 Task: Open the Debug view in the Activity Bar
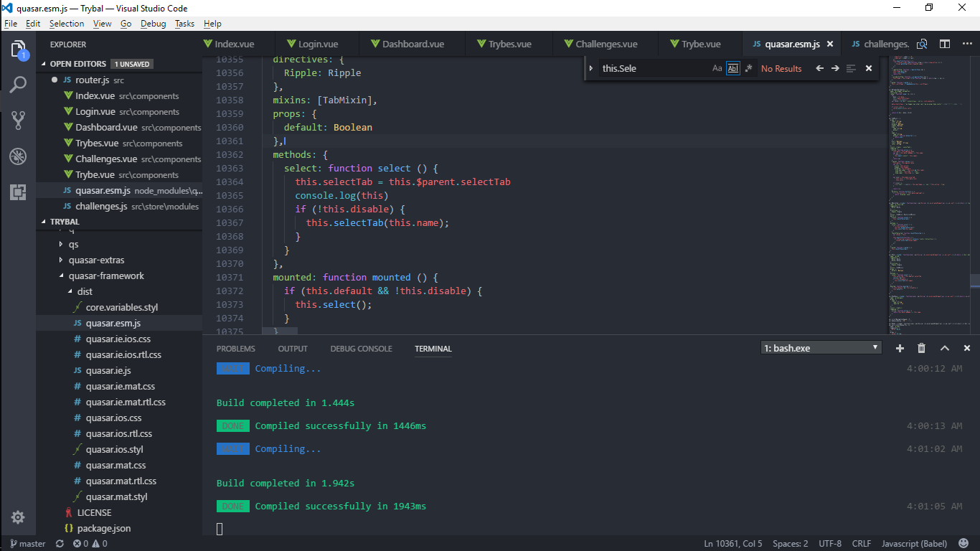pos(19,156)
